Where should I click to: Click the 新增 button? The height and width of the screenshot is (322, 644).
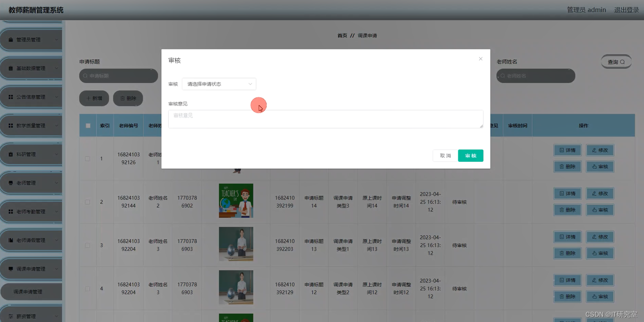point(94,98)
